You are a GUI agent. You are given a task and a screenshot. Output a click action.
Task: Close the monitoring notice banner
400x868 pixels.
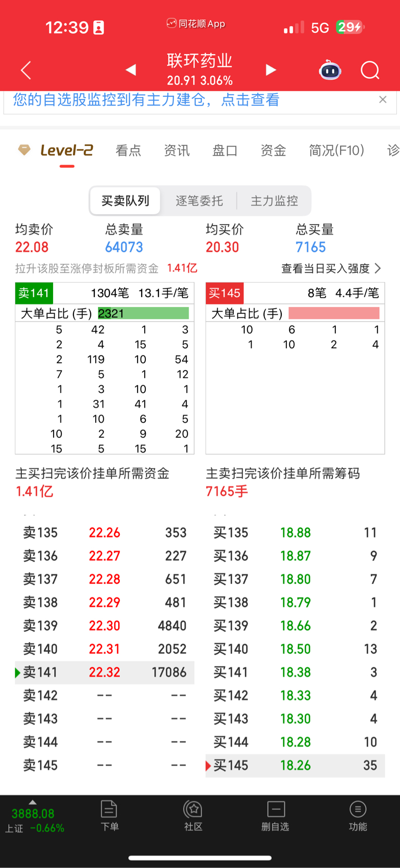point(383,100)
